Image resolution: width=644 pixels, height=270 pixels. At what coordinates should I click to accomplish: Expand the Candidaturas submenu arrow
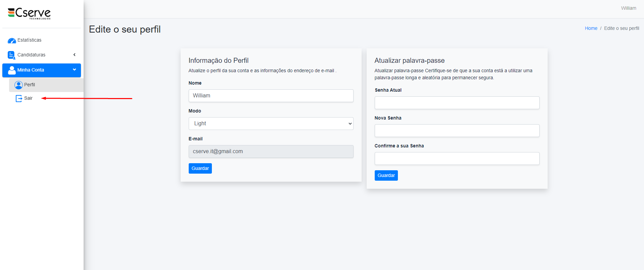[x=74, y=55]
